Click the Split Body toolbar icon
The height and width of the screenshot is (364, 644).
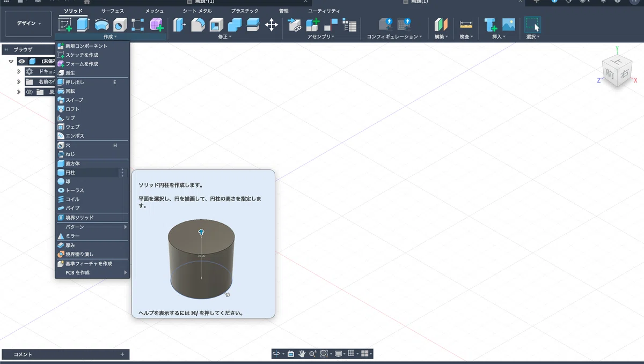click(x=253, y=25)
